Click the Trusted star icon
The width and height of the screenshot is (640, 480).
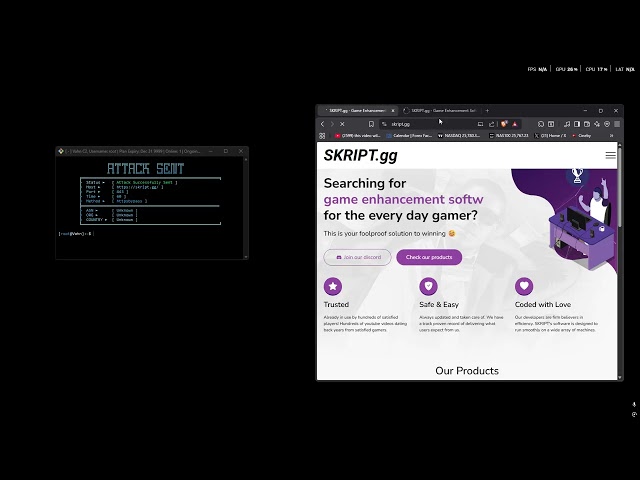point(333,286)
